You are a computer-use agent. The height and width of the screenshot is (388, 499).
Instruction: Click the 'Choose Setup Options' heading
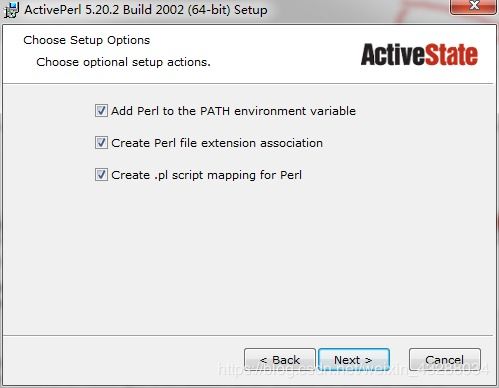coord(87,40)
